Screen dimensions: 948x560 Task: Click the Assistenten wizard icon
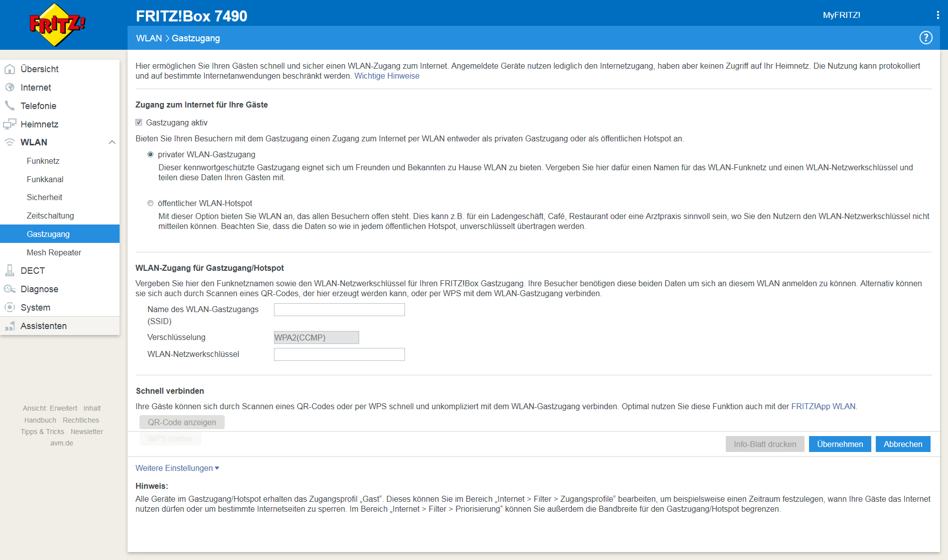(x=9, y=326)
